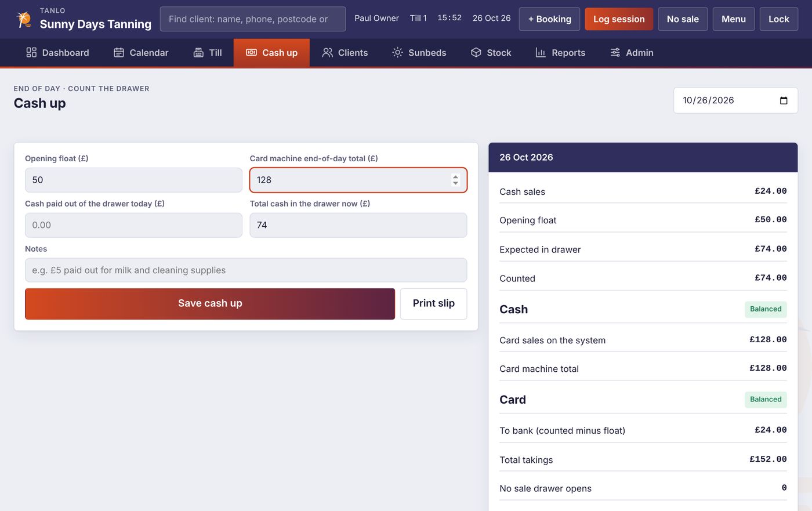The height and width of the screenshot is (511, 812).
Task: Click the Cash up banknote icon
Action: pyautogui.click(x=251, y=53)
